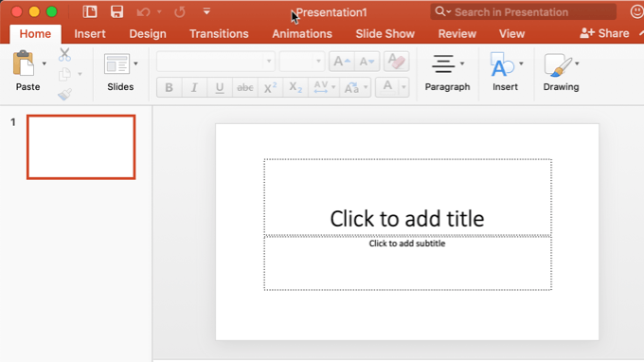Expand the Copy options arrow
The image size is (644, 362).
tap(80, 74)
